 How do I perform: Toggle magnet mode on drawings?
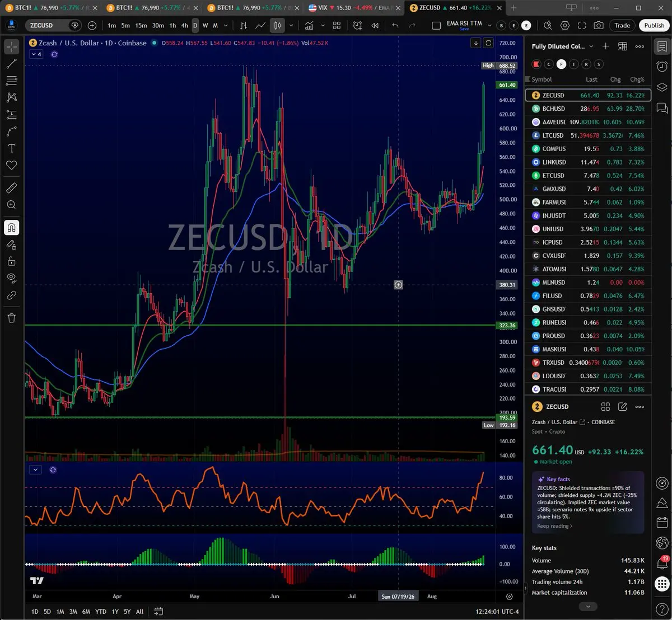(11, 227)
